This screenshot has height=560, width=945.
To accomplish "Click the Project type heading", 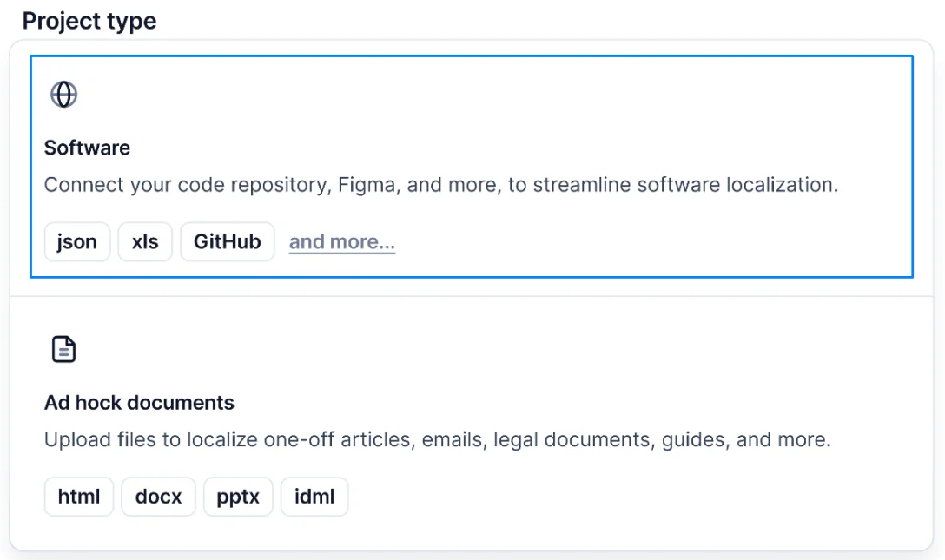I will tap(89, 21).
